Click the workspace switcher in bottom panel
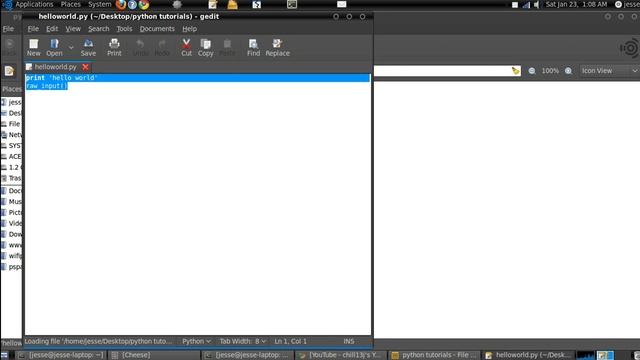The height and width of the screenshot is (360, 640). (605, 356)
